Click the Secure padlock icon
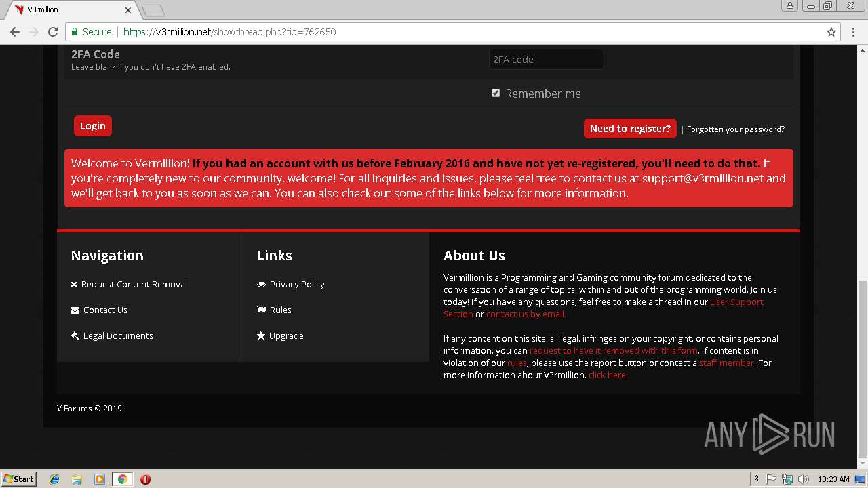868x488 pixels. click(x=74, y=32)
